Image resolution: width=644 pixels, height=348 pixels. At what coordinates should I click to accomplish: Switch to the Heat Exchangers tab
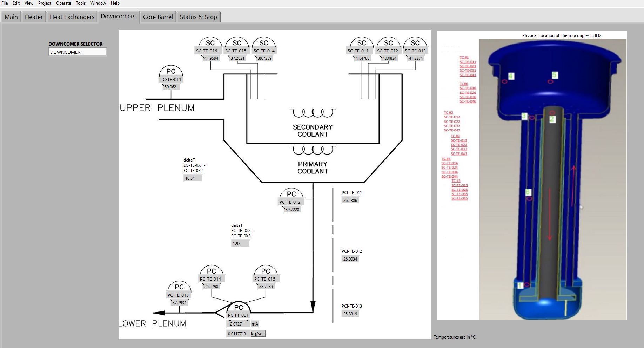coord(72,17)
